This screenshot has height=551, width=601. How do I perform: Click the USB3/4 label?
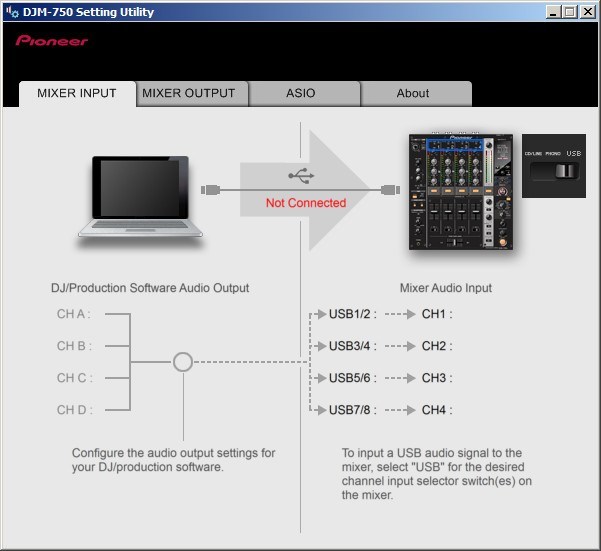pyautogui.click(x=353, y=346)
